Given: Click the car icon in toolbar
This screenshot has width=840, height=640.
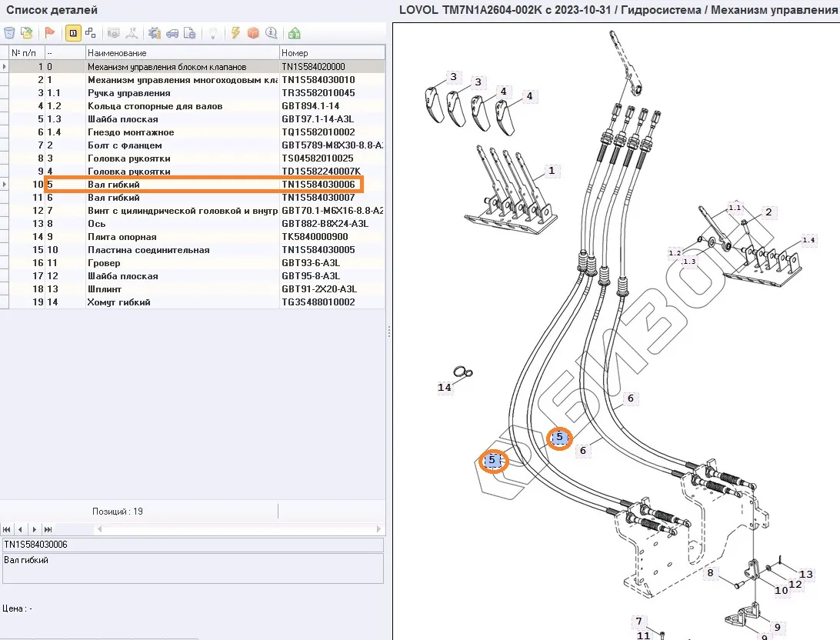Looking at the screenshot, I should coord(172,33).
